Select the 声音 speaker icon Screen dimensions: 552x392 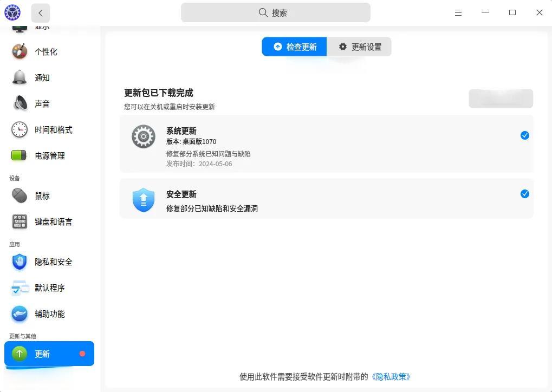[x=20, y=103]
